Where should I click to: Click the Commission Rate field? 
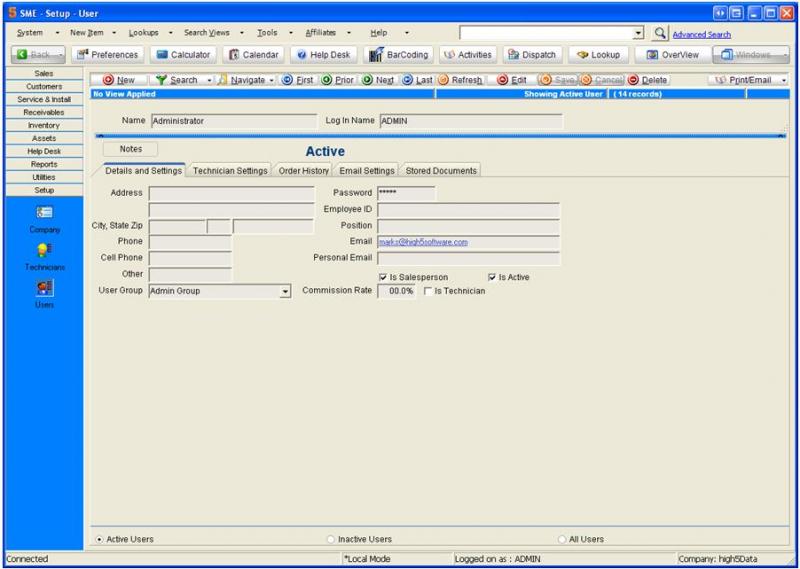click(x=396, y=291)
